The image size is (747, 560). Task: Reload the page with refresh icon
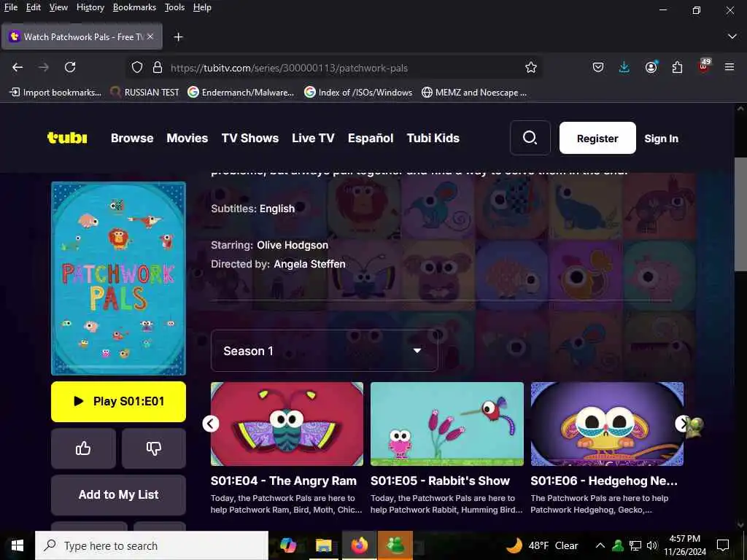click(70, 68)
